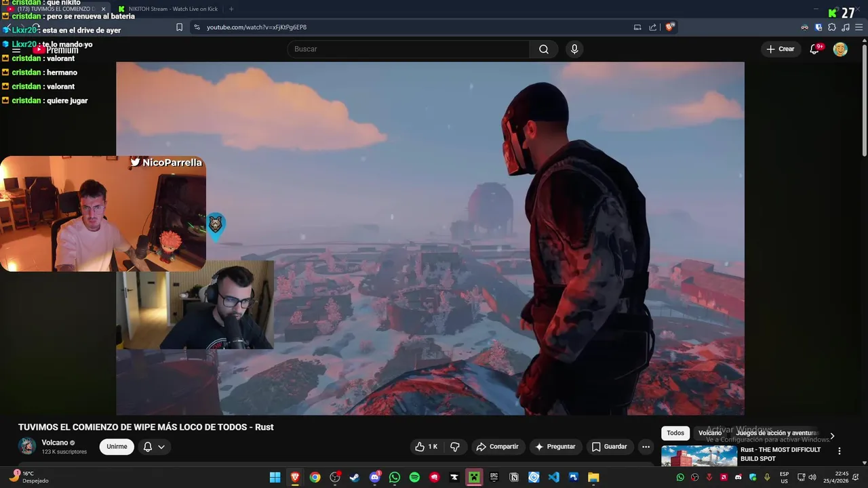
Task: Open Spotify from taskbar
Action: click(x=414, y=477)
